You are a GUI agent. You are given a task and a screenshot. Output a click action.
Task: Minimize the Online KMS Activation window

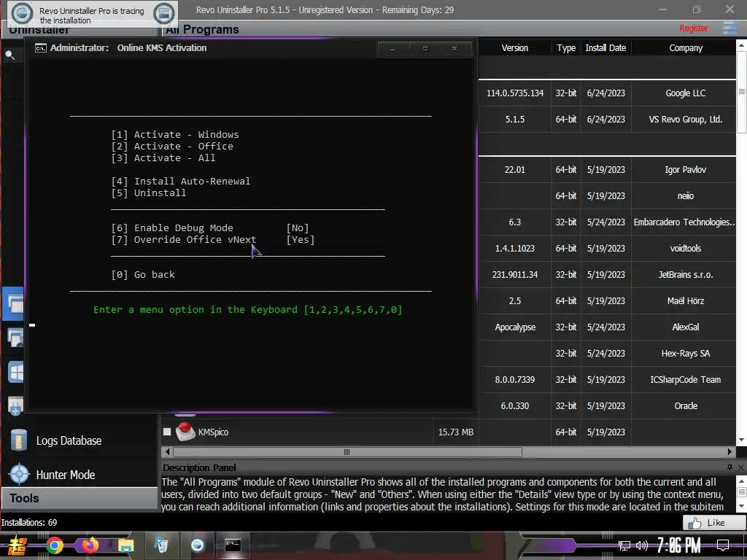point(392,49)
